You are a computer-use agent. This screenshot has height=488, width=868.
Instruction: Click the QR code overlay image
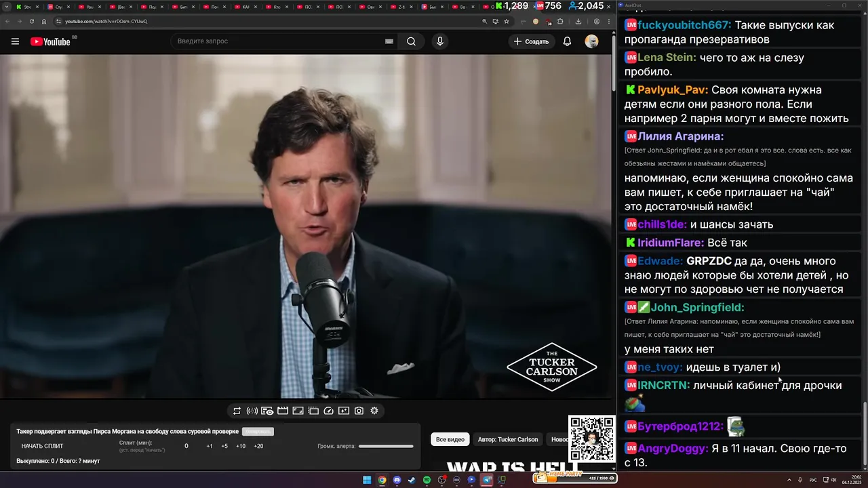pyautogui.click(x=592, y=439)
